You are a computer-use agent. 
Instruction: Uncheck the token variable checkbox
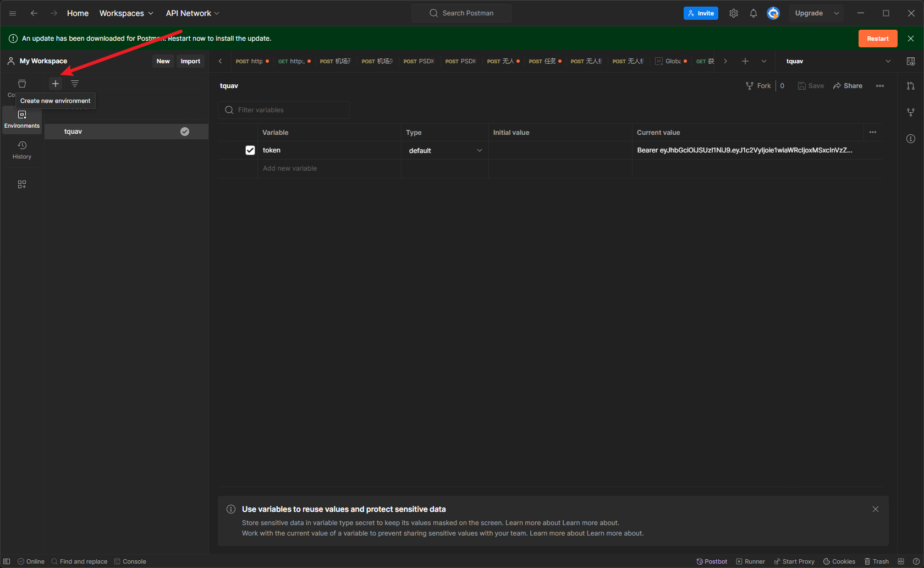pyautogui.click(x=250, y=150)
